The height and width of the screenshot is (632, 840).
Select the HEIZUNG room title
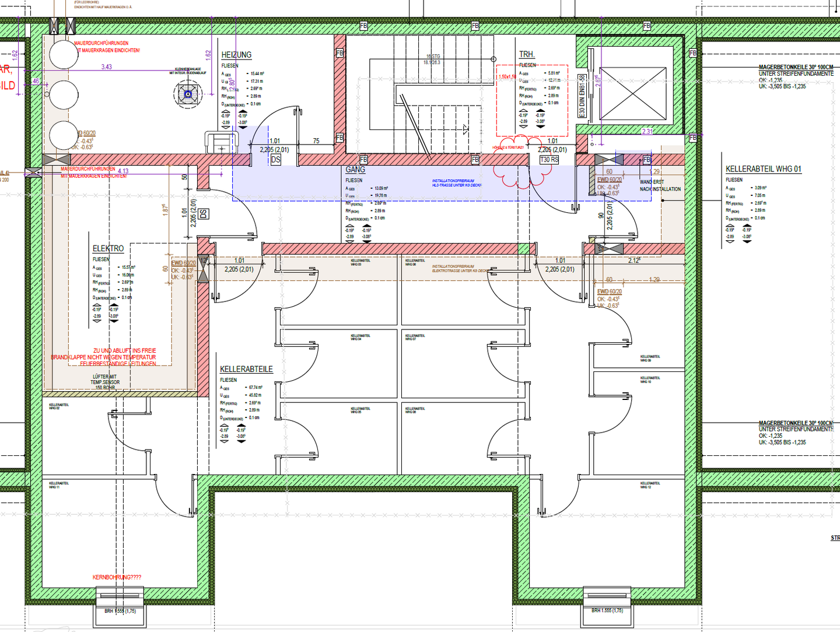[236, 55]
